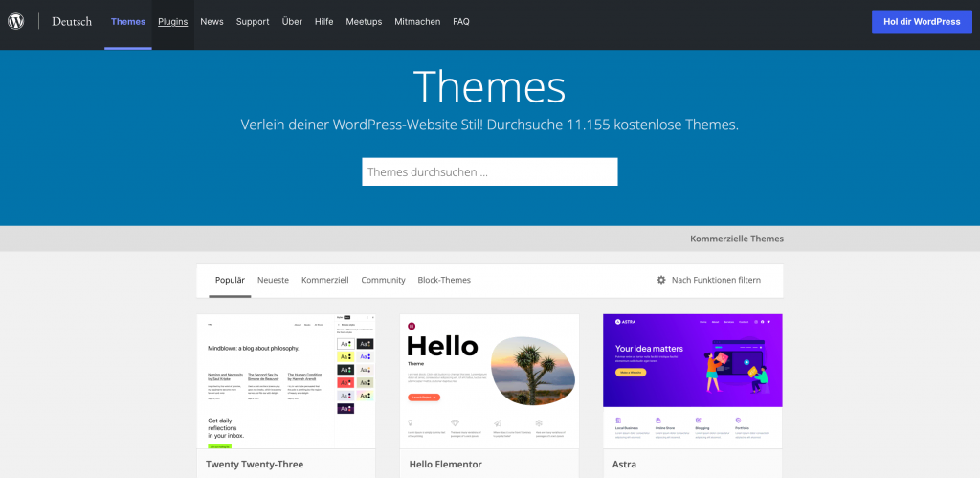Viewport: 980px width, 478px height.
Task: Select the Meetups navigation link
Action: (x=364, y=21)
